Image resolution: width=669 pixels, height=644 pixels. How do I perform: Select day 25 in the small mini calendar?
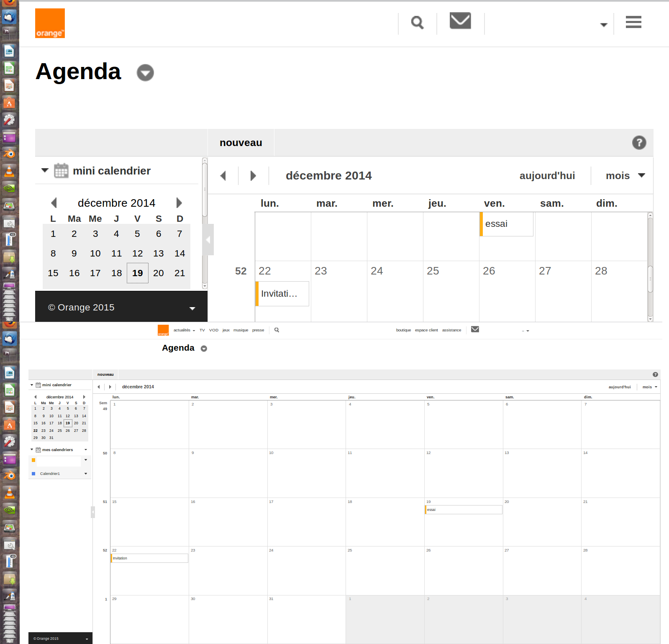click(x=60, y=431)
